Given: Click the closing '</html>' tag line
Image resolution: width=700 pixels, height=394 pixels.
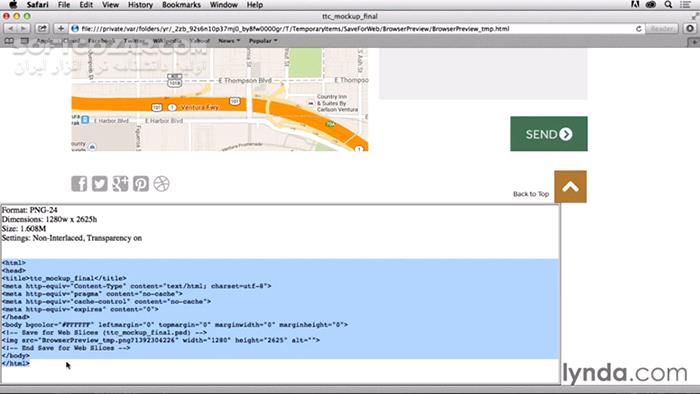Looking at the screenshot, I should (x=16, y=363).
